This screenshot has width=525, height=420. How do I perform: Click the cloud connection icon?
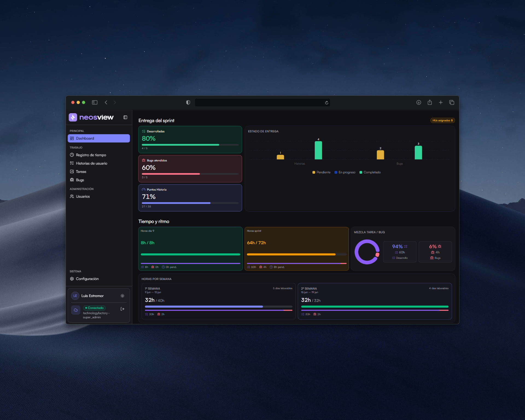(x=76, y=310)
